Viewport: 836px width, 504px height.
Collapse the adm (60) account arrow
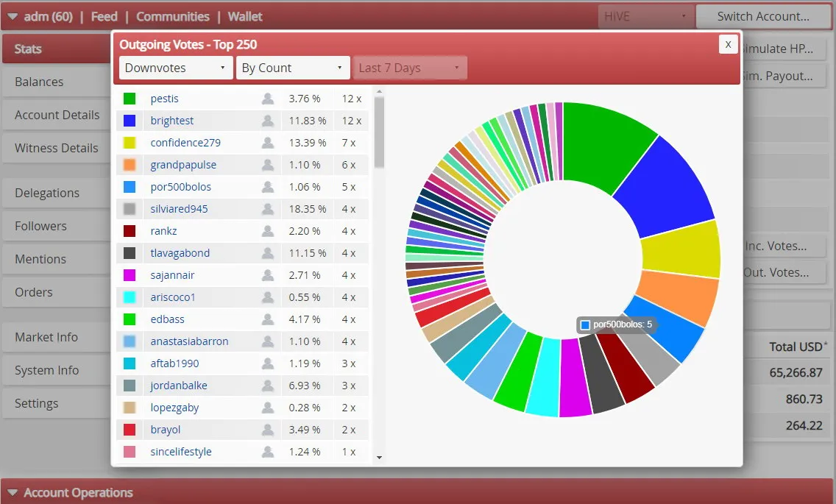[13, 16]
